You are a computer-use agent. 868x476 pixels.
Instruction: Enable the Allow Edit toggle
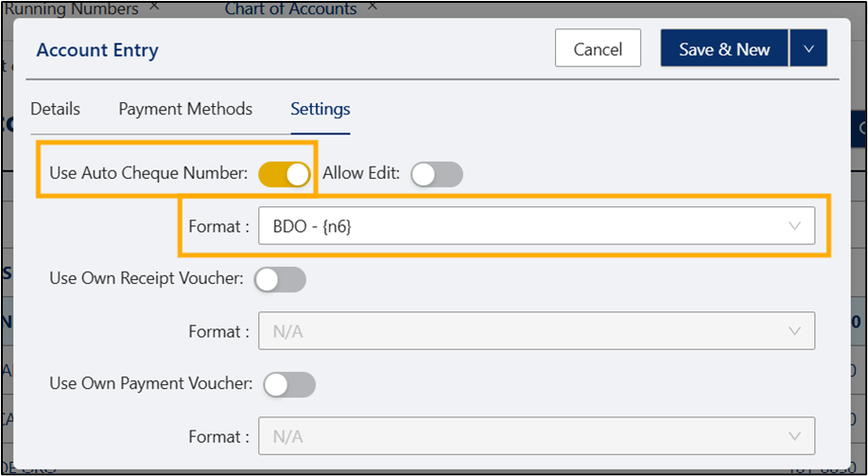[437, 174]
